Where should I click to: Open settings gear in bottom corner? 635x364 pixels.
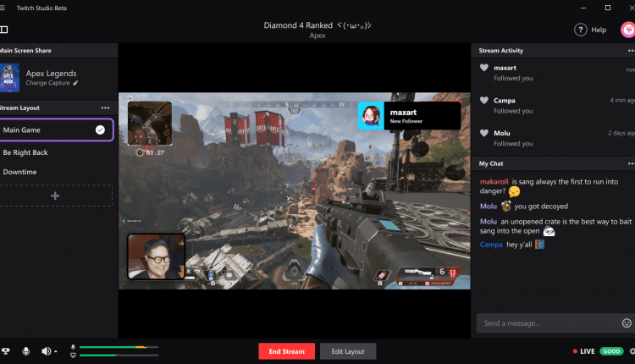[x=632, y=351]
